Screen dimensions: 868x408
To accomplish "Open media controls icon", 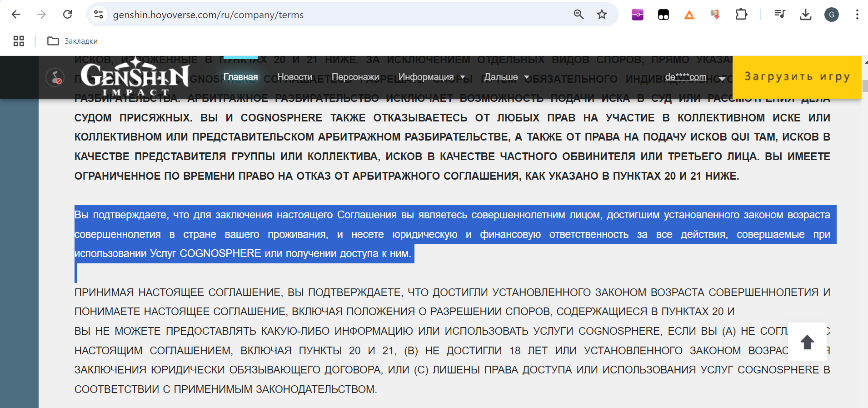I will [780, 15].
